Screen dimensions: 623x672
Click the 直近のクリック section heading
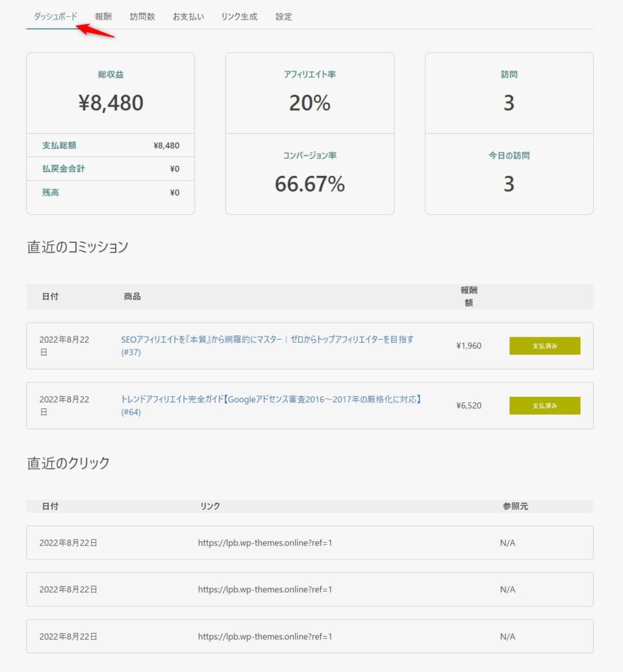coord(69,463)
